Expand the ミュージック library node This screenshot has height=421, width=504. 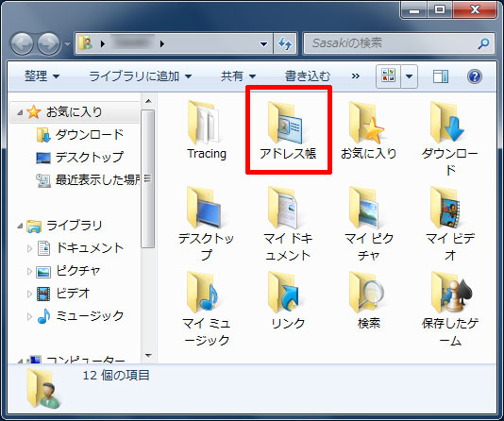point(29,316)
